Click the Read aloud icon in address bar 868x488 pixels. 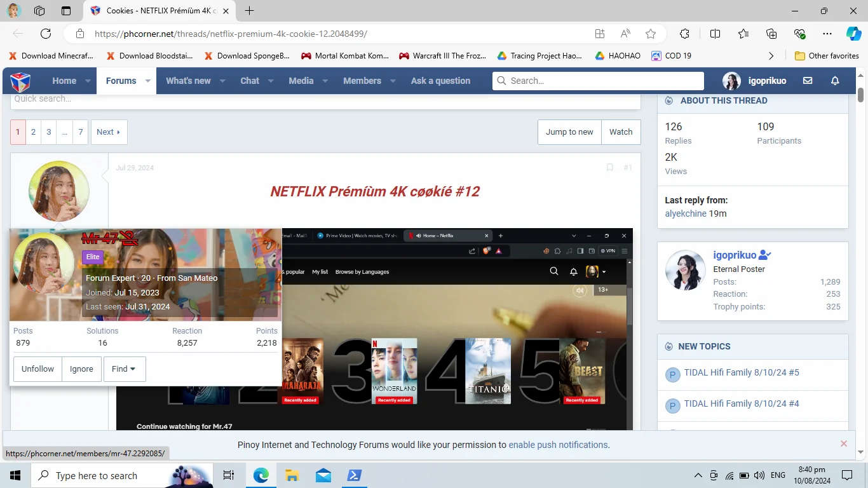625,34
